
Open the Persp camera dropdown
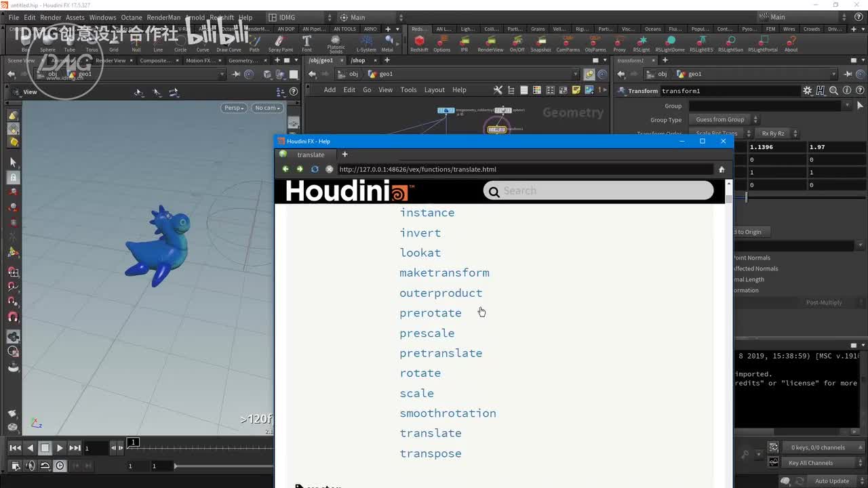click(233, 108)
